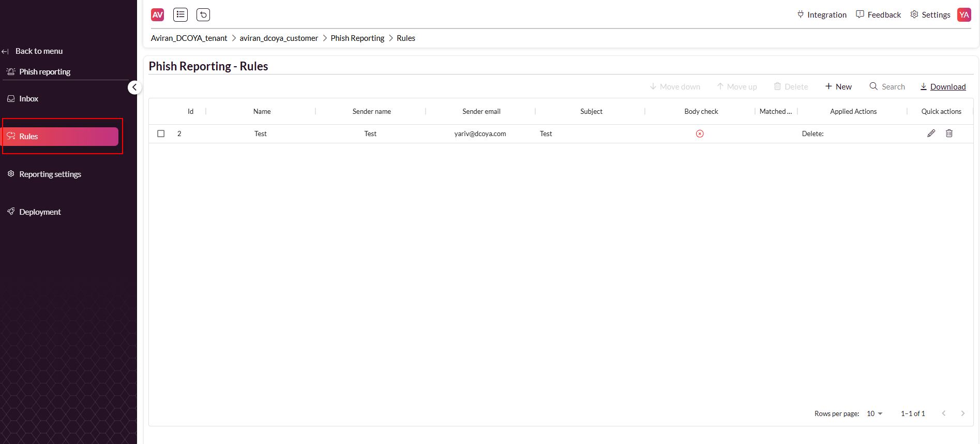Go to Phish Reporting in the breadcrumb
Image resolution: width=980 pixels, height=444 pixels.
coord(357,38)
